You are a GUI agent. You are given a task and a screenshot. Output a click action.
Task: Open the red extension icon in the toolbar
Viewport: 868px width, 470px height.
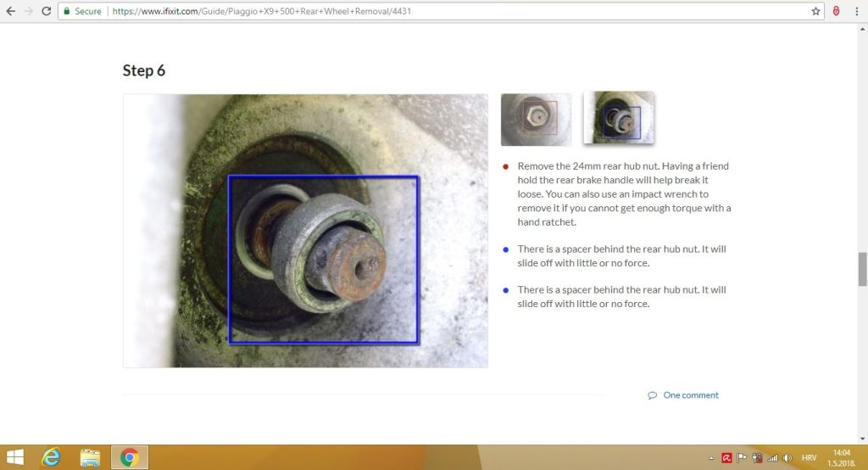tap(836, 11)
